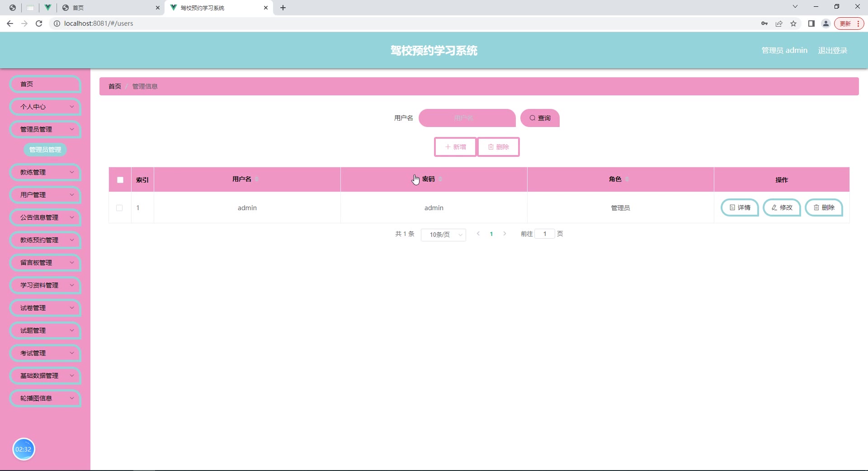Click the 管理员 role cell

coord(620,208)
